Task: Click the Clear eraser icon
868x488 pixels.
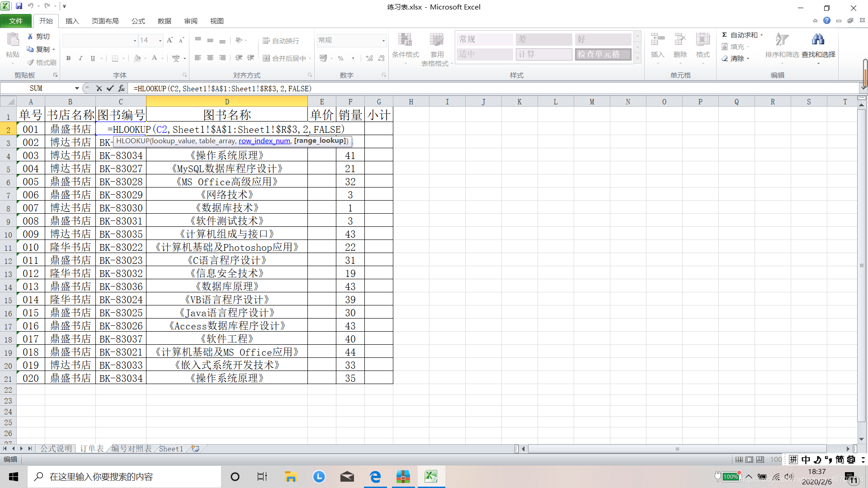Action: coord(725,58)
